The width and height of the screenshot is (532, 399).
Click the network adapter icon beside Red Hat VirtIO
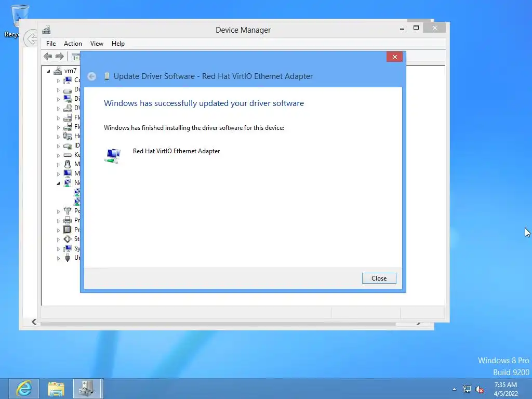(x=112, y=156)
